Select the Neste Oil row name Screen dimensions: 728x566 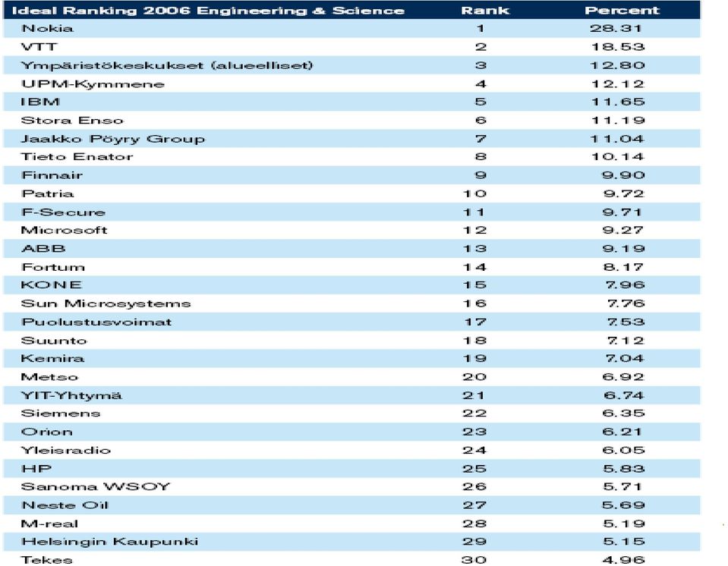click(65, 505)
